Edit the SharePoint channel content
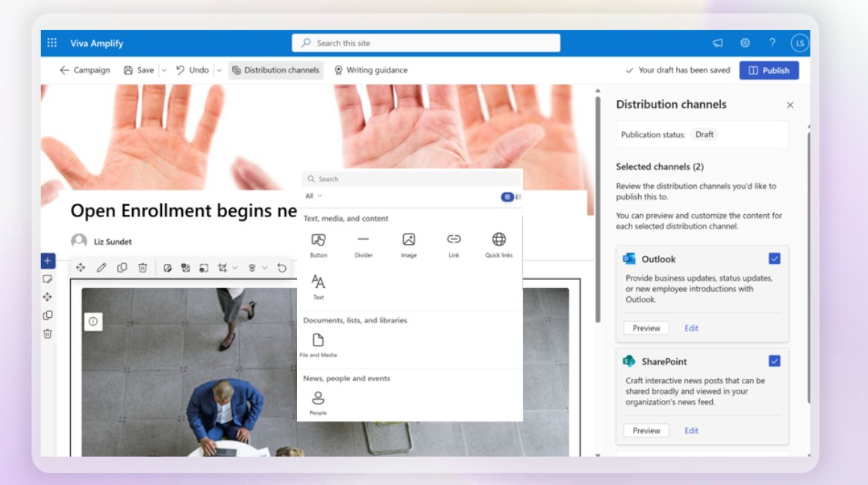Image resolution: width=868 pixels, height=485 pixels. tap(691, 431)
